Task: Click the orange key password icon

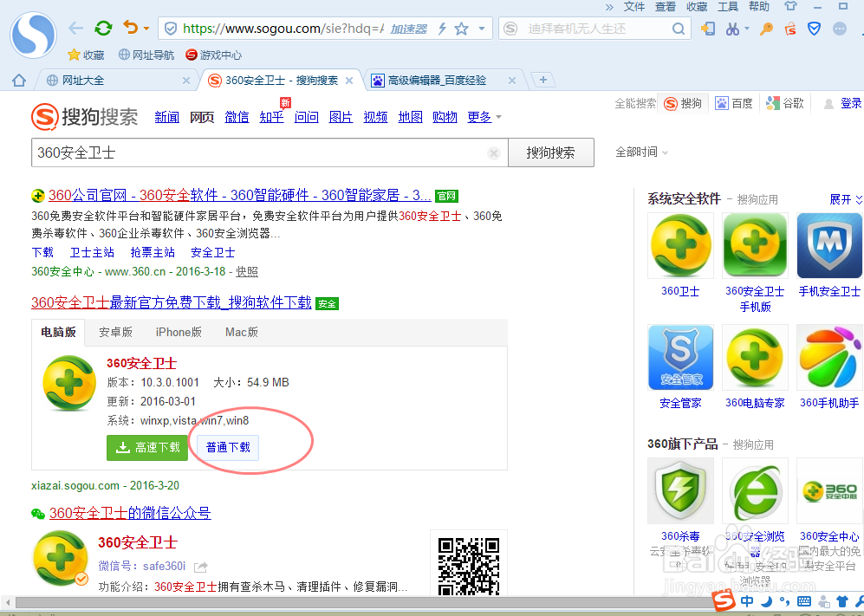Action: (x=766, y=29)
